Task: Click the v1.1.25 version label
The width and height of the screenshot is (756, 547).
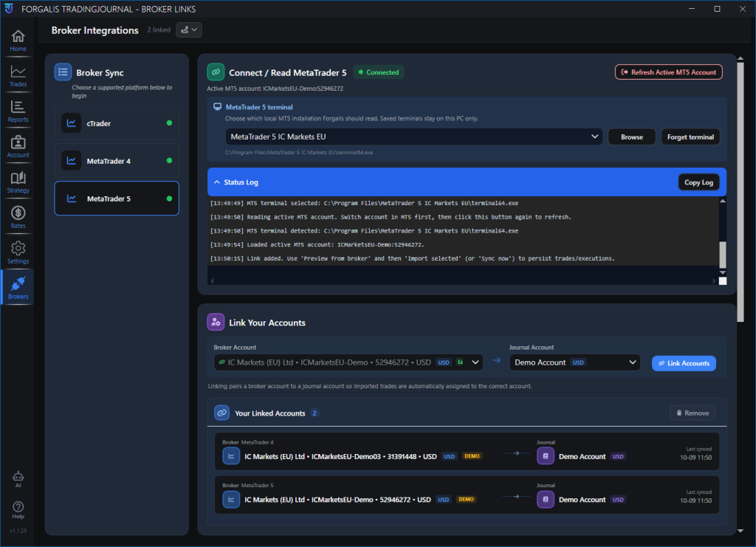Action: click(18, 531)
